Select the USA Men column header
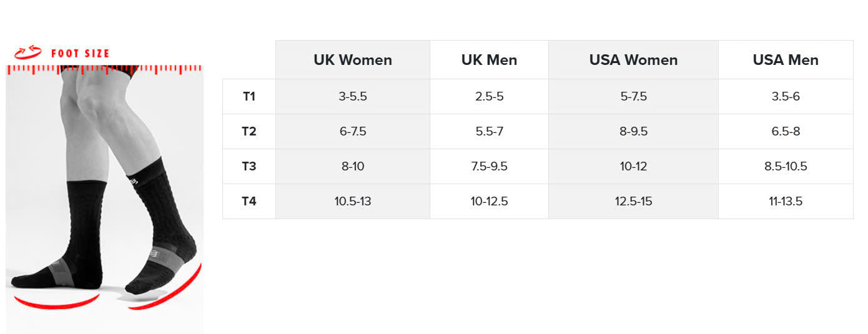868x334 pixels. [786, 60]
